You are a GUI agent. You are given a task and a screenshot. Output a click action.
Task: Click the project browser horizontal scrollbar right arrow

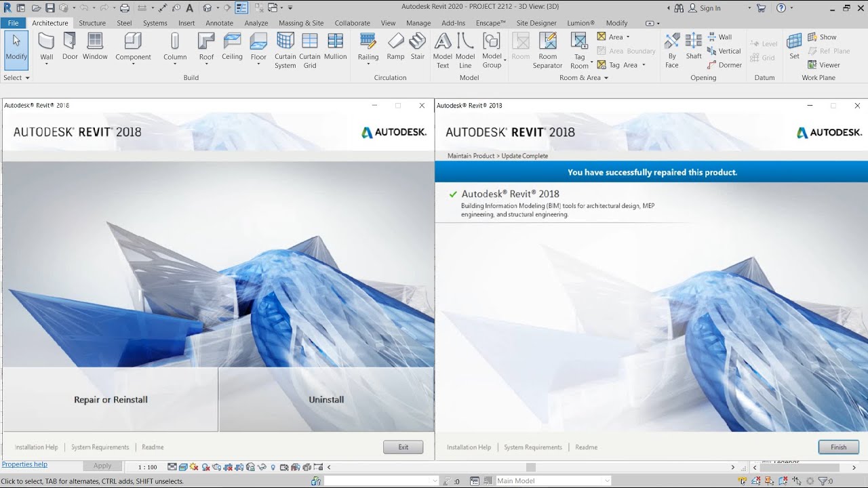(853, 467)
